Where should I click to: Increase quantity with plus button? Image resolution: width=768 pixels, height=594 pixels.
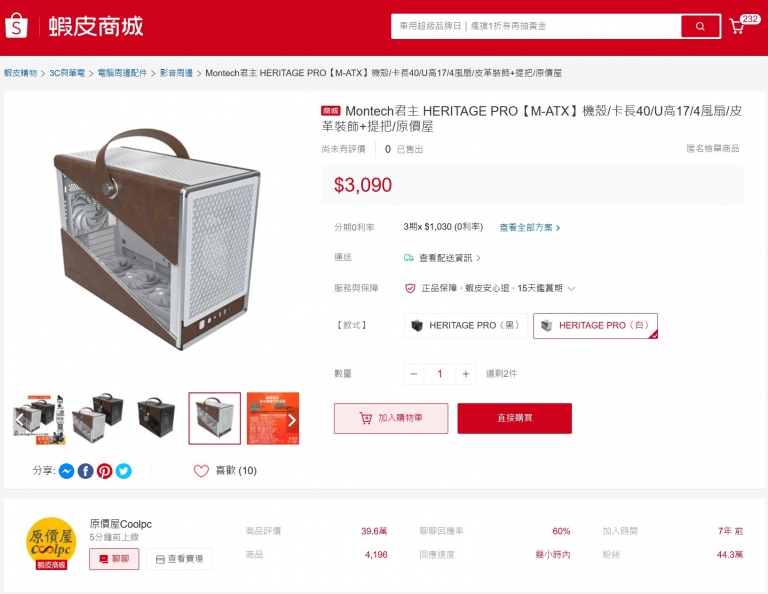pyautogui.click(x=465, y=374)
